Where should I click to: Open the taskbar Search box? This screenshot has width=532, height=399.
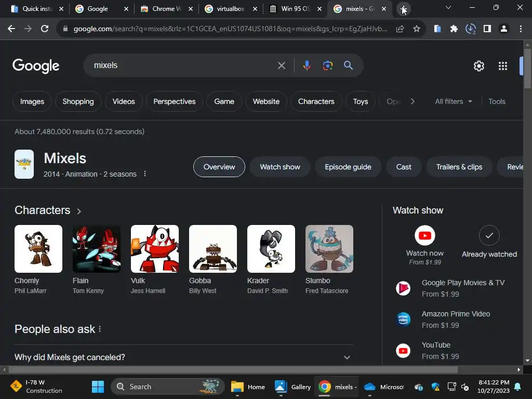pyautogui.click(x=168, y=387)
